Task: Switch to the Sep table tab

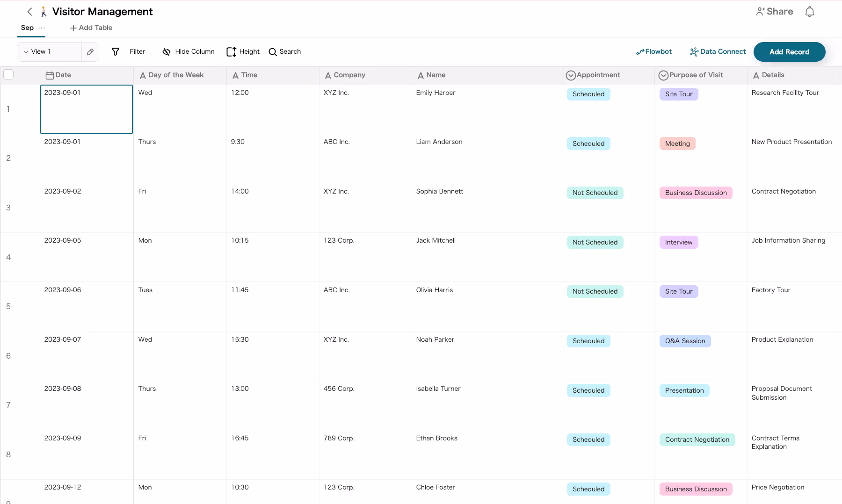Action: [27, 28]
